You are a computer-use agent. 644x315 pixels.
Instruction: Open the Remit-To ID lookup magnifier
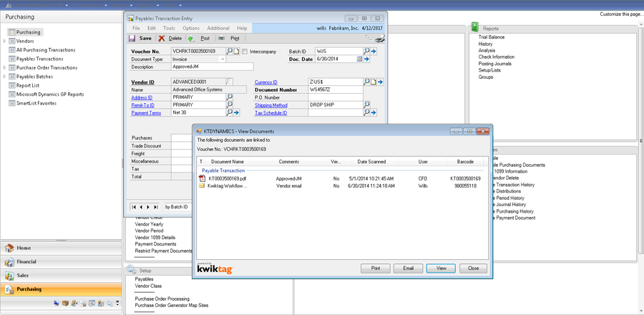230,105
